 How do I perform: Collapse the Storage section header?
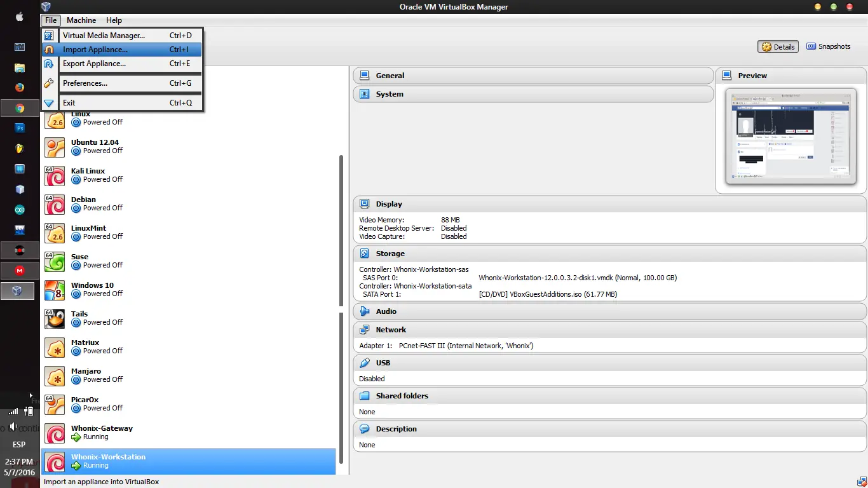point(610,254)
